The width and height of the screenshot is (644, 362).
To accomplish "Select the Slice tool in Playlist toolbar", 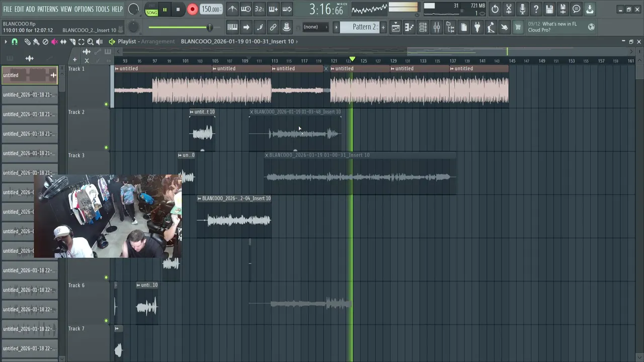I will [72, 42].
